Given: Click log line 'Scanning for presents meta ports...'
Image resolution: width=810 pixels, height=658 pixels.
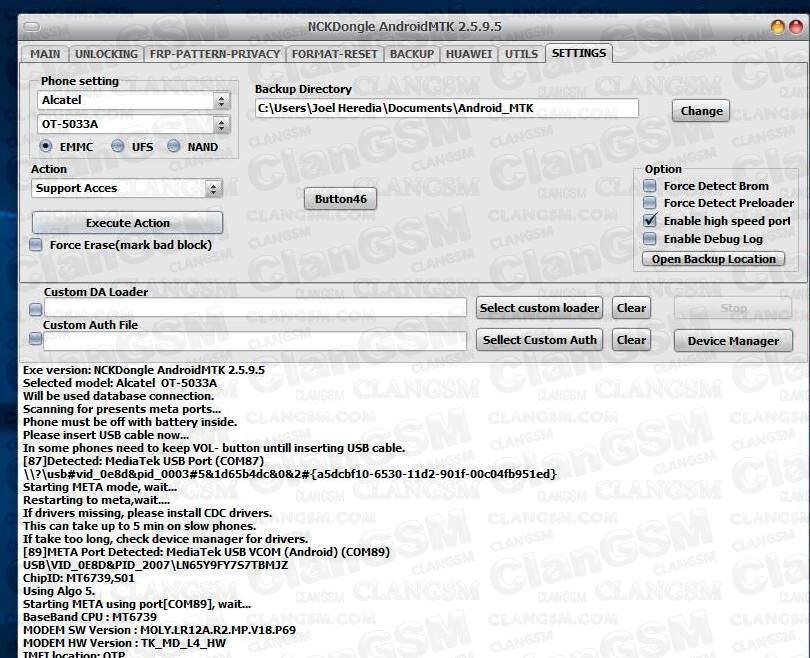Looking at the screenshot, I should 122,409.
